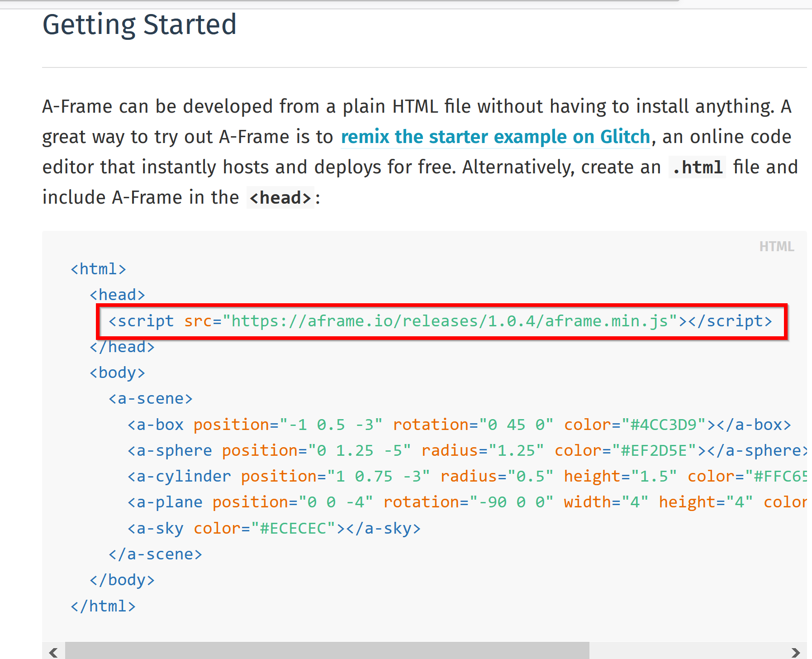This screenshot has width=812, height=659.
Task: Open the remix the starter example on Glitch link
Action: 495,137
